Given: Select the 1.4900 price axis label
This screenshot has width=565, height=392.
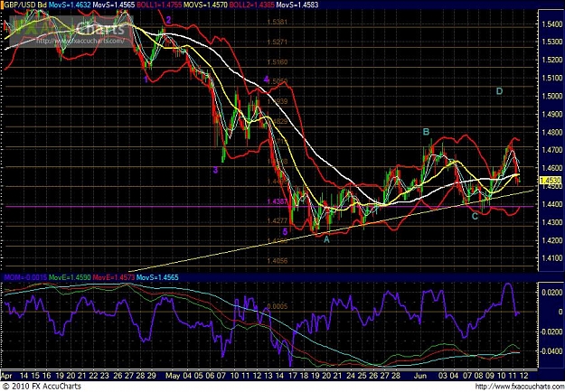Looking at the screenshot, I should (x=551, y=114).
